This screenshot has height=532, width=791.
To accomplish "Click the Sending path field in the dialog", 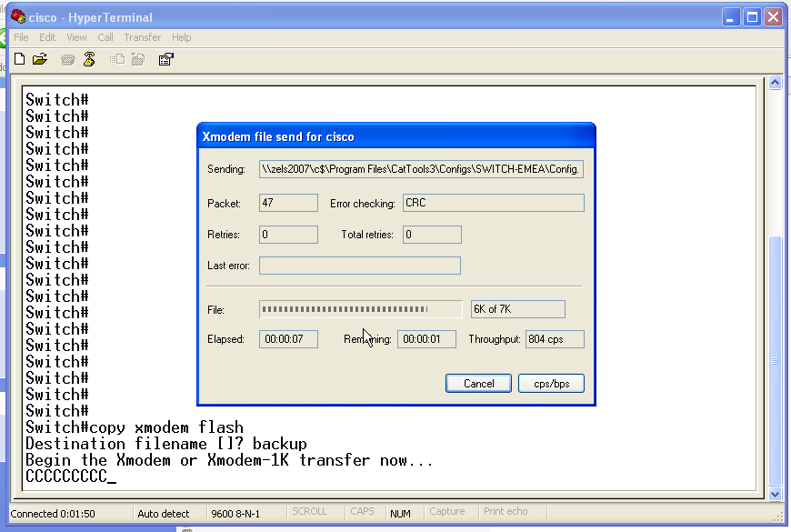I will click(x=420, y=168).
